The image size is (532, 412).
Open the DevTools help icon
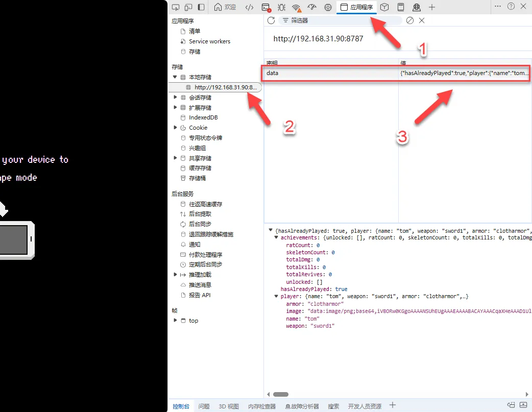click(511, 7)
